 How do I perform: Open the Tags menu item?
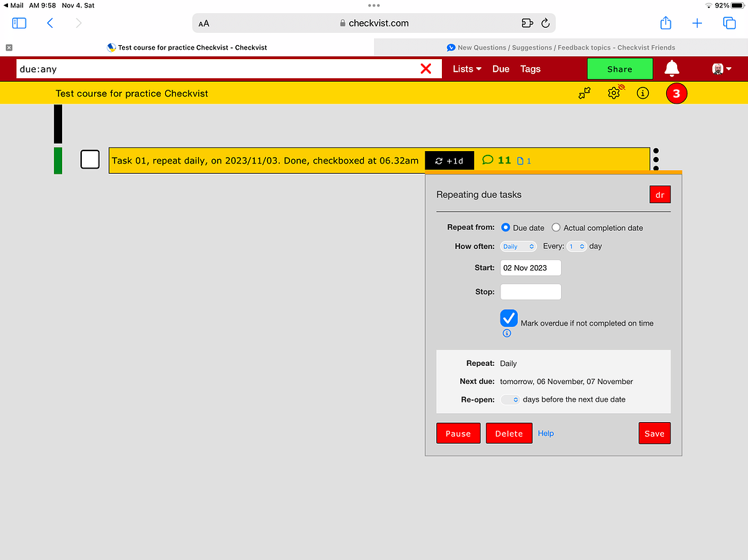tap(530, 69)
